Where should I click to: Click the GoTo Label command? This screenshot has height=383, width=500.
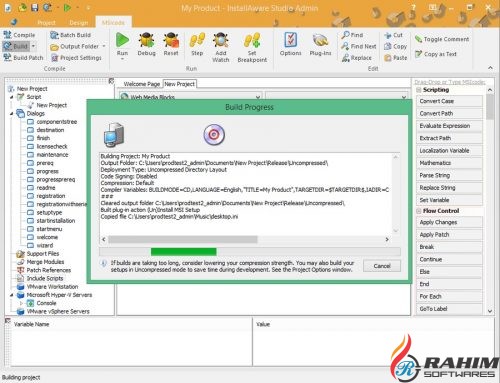pyautogui.click(x=449, y=309)
